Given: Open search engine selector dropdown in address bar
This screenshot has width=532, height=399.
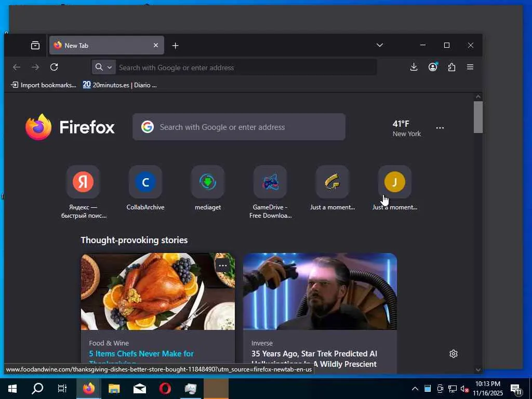Looking at the screenshot, I should (103, 67).
